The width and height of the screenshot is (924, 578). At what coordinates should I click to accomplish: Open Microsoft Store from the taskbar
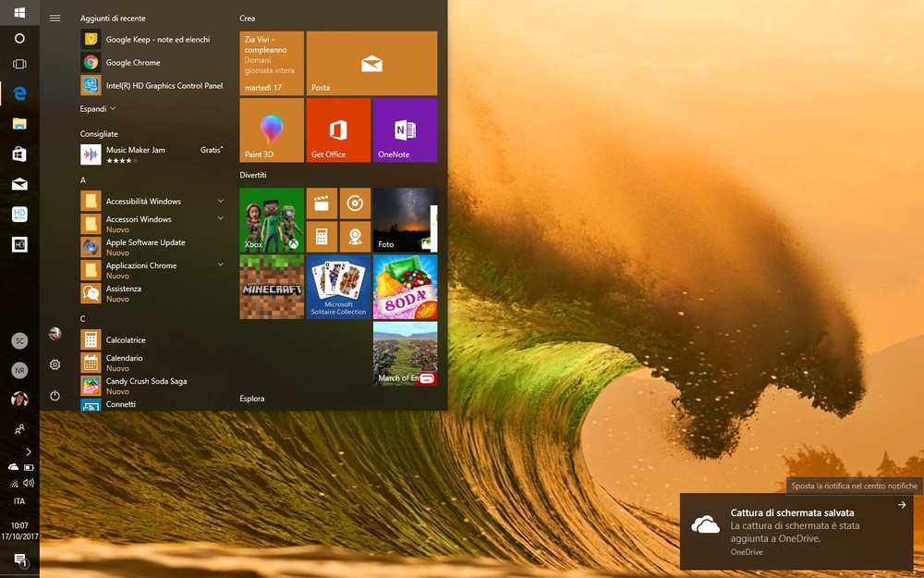coord(19,154)
